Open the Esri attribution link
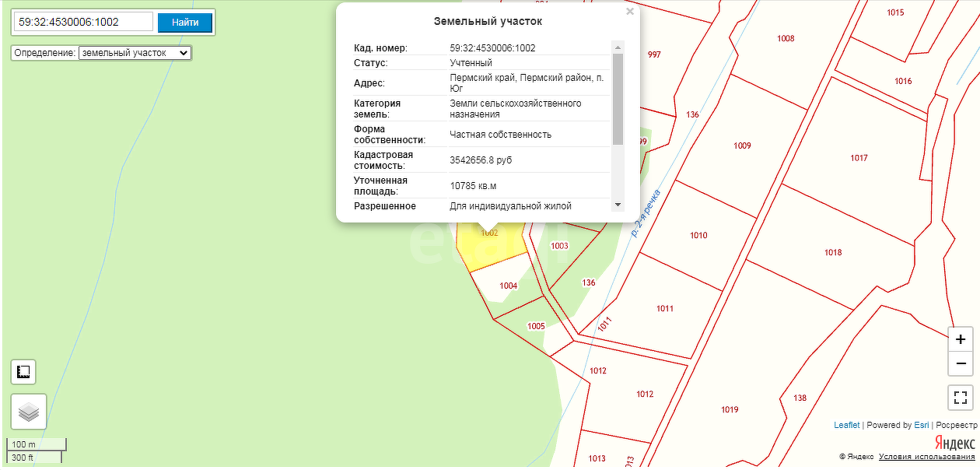 point(921,425)
